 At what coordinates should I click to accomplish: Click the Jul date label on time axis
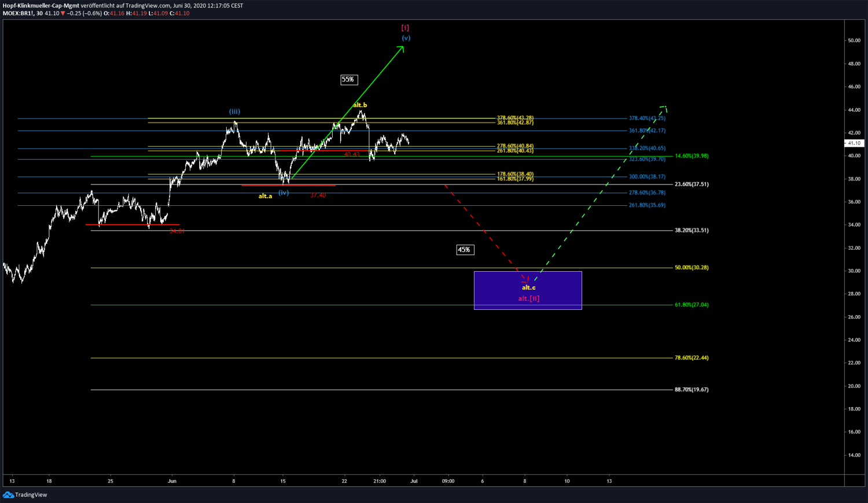pyautogui.click(x=413, y=481)
